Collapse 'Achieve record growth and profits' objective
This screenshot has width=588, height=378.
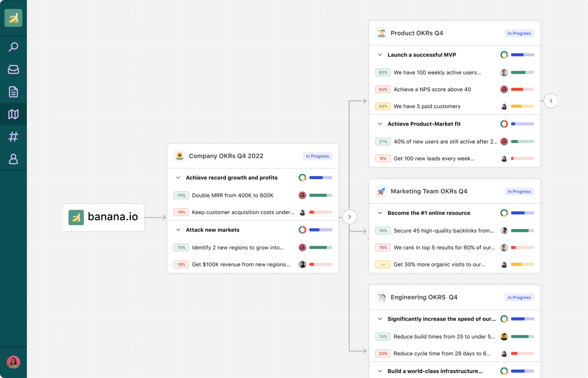pos(178,178)
